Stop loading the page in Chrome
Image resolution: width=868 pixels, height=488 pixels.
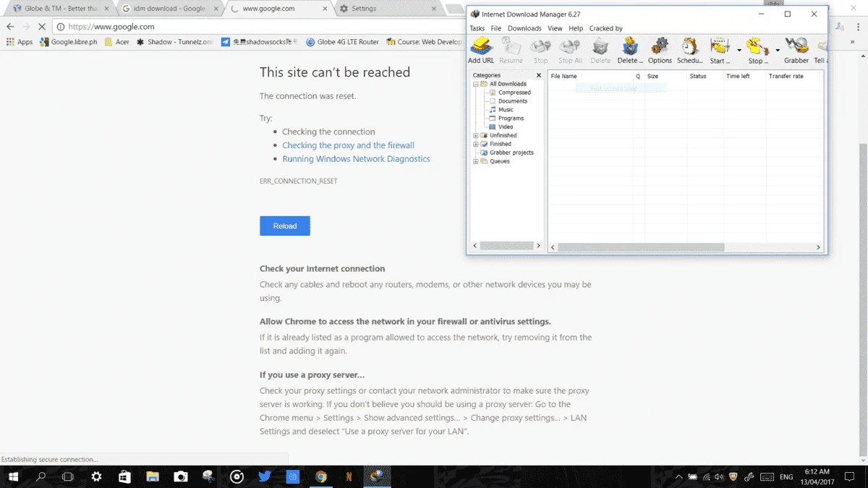click(42, 27)
